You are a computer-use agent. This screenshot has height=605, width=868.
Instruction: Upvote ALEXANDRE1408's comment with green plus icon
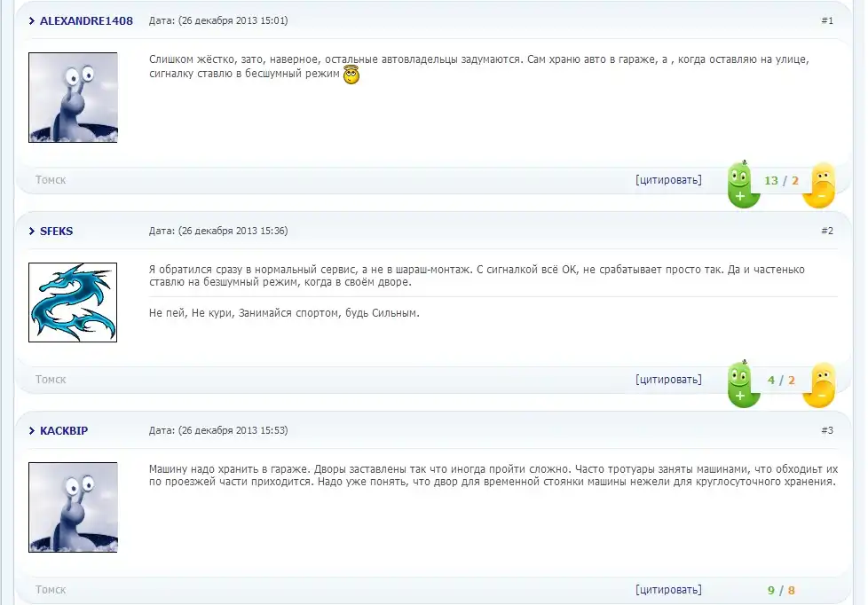pos(742,185)
